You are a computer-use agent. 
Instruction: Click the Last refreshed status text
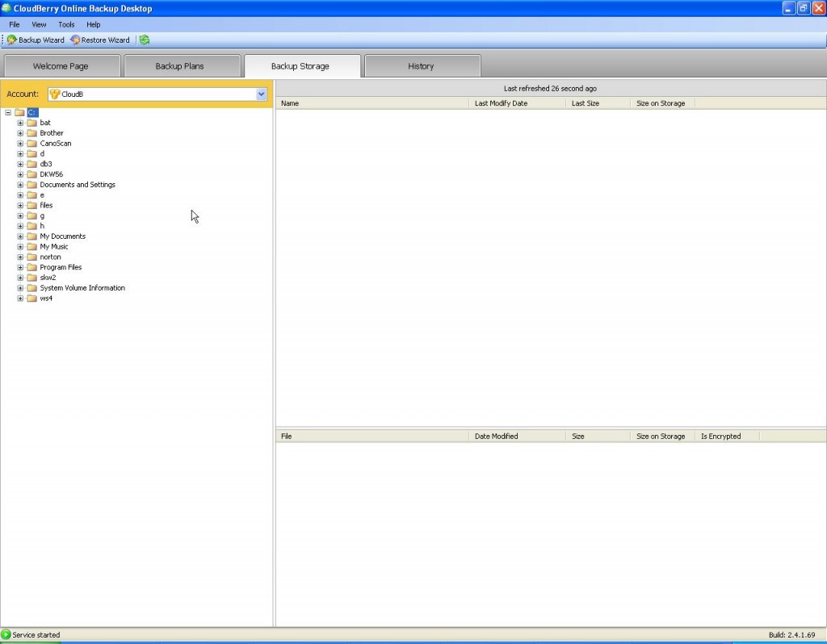point(550,89)
